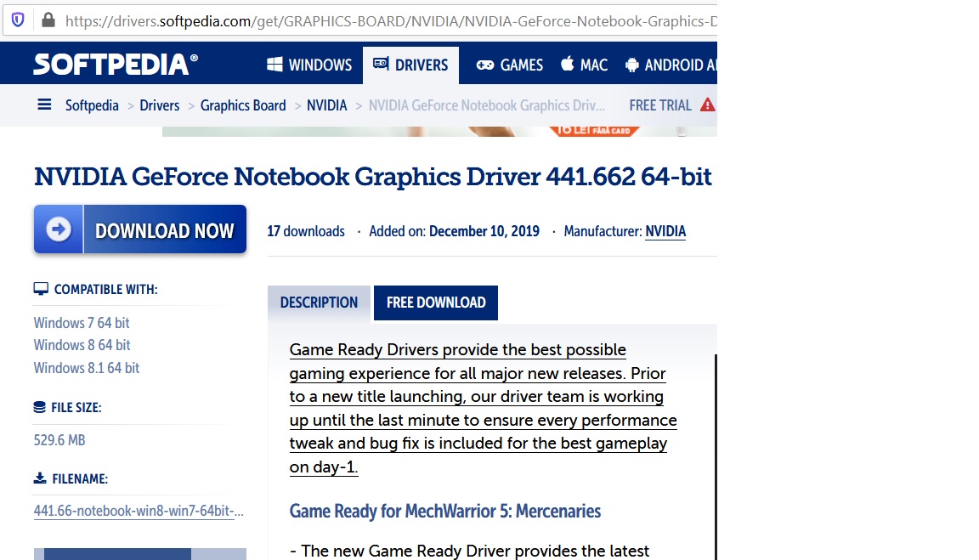
Task: Click the database icon beside File Size
Action: (39, 407)
